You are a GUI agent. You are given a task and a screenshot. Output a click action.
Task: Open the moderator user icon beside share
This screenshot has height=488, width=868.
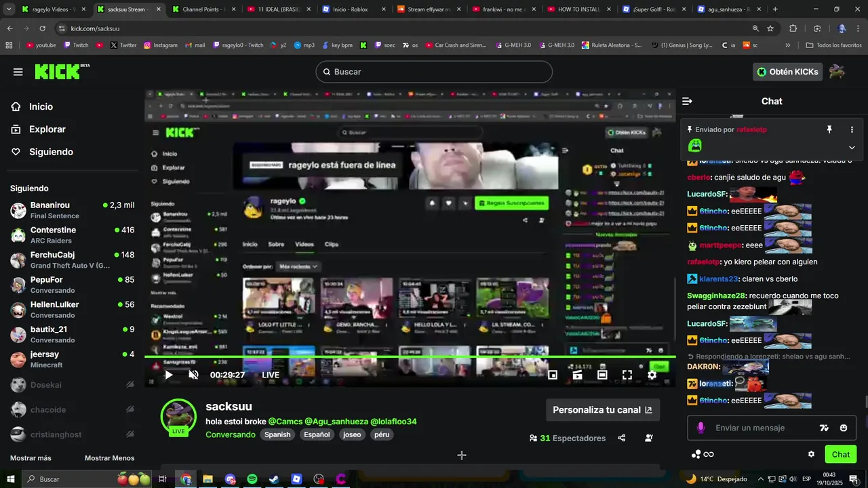click(649, 439)
